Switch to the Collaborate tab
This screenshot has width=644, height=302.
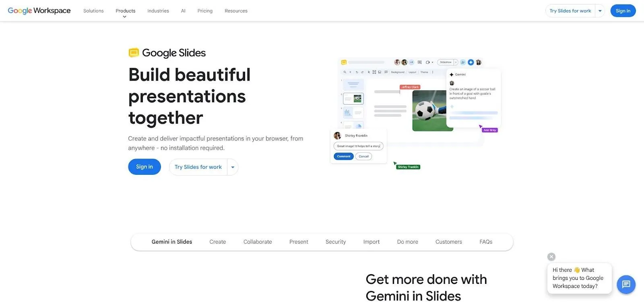(258, 242)
